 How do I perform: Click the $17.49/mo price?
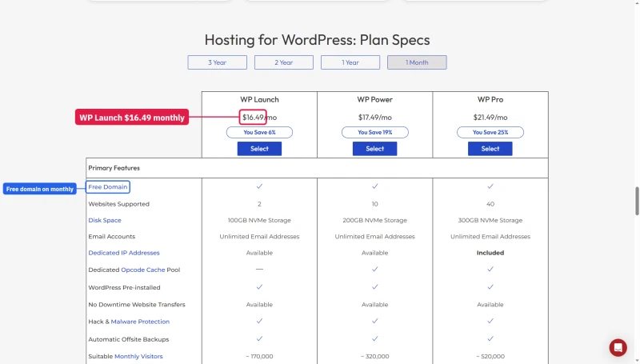click(374, 118)
